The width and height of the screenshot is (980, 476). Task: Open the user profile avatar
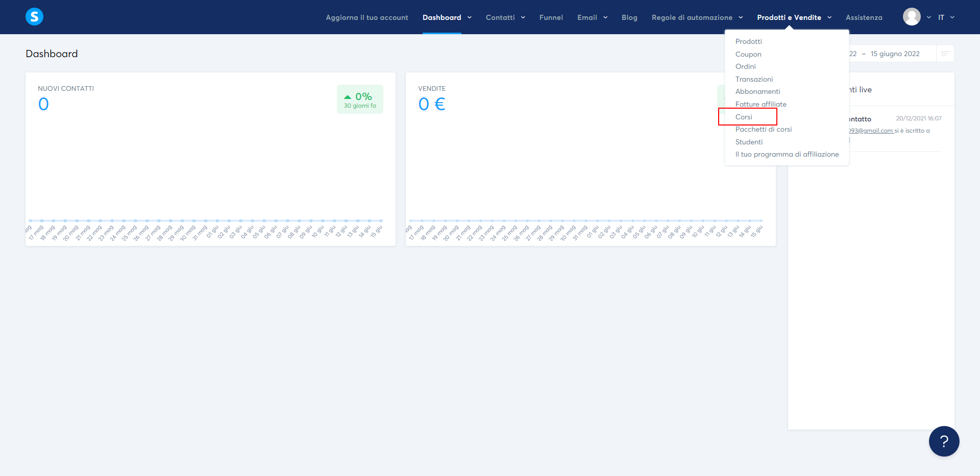[913, 16]
